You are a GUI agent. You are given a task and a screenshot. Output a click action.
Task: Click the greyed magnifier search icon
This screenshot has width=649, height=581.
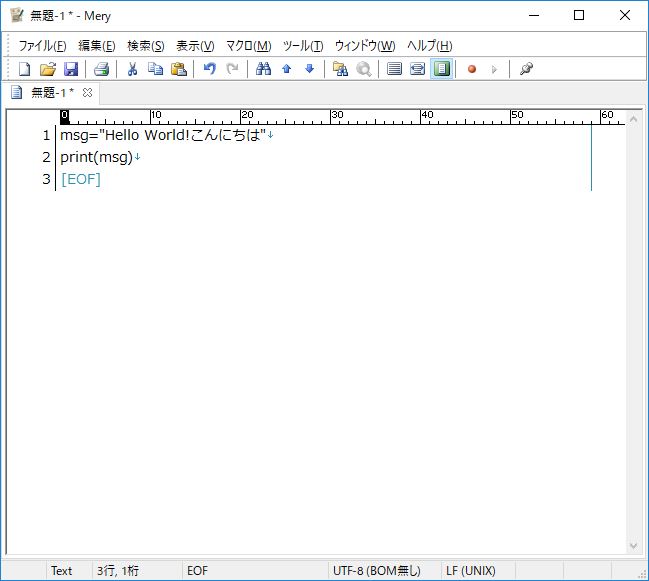pos(363,69)
